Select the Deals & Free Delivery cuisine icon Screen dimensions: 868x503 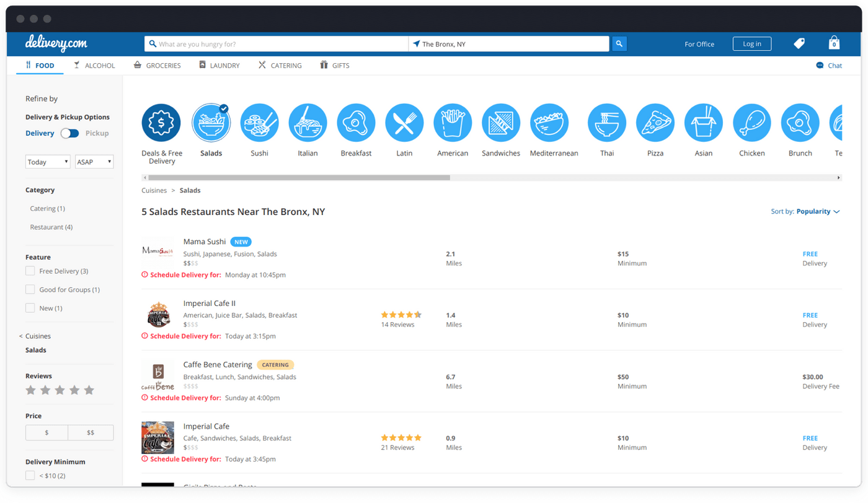tap(161, 123)
